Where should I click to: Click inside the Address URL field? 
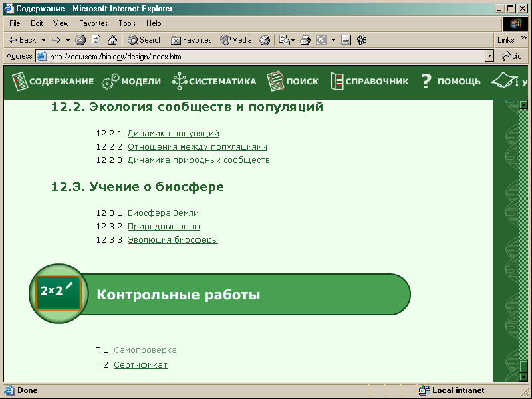(x=266, y=57)
